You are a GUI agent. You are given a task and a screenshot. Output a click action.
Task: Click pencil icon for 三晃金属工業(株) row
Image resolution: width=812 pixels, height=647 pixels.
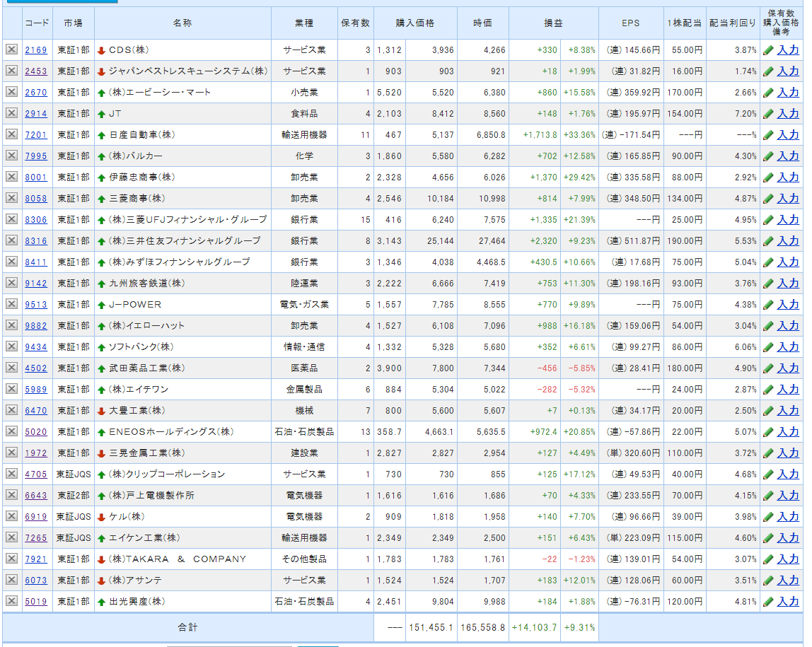tap(768, 453)
